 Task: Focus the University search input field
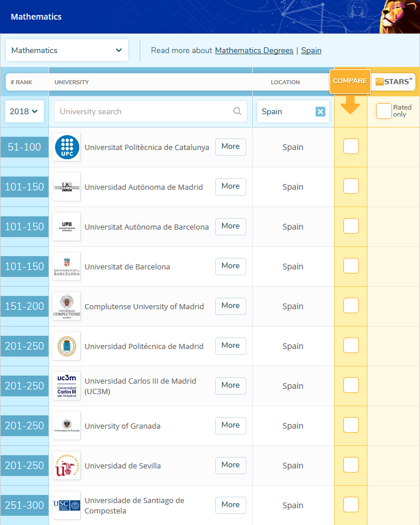[151, 111]
